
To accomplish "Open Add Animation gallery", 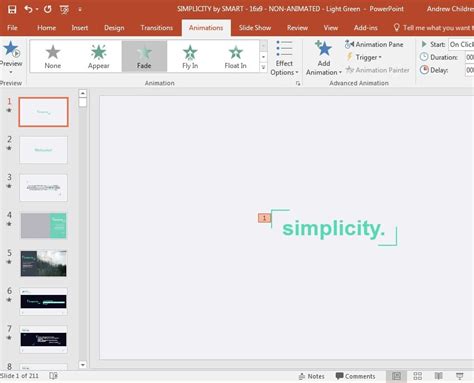I will [x=324, y=58].
